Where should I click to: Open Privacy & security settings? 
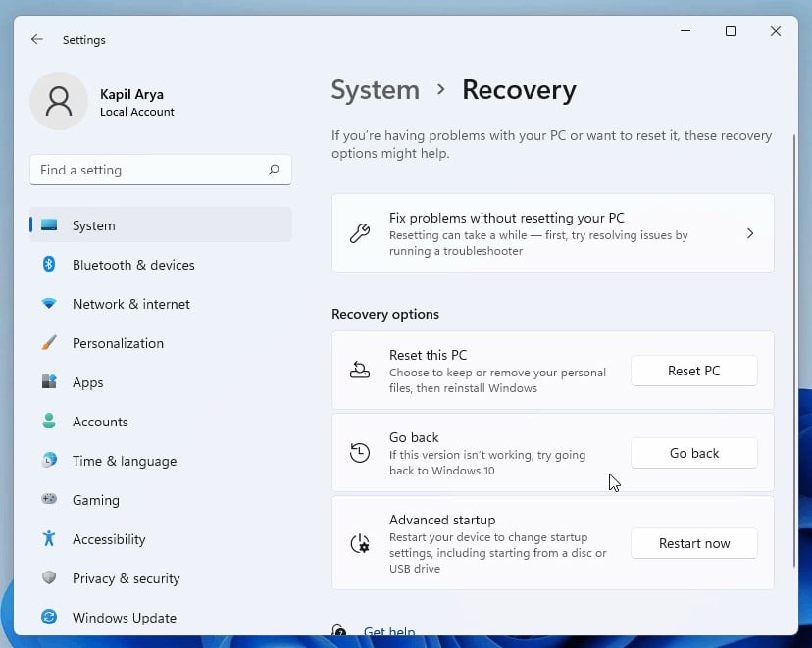pyautogui.click(x=126, y=578)
